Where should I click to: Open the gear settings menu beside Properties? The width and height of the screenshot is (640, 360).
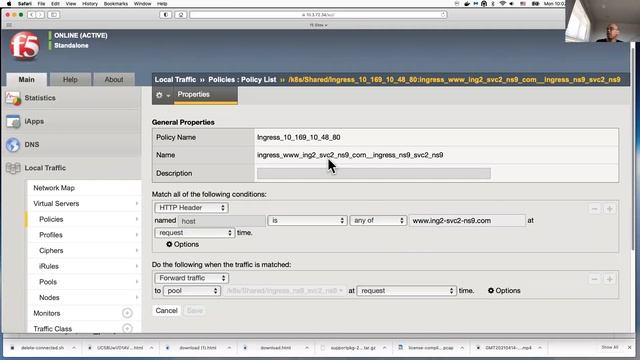click(x=162, y=95)
